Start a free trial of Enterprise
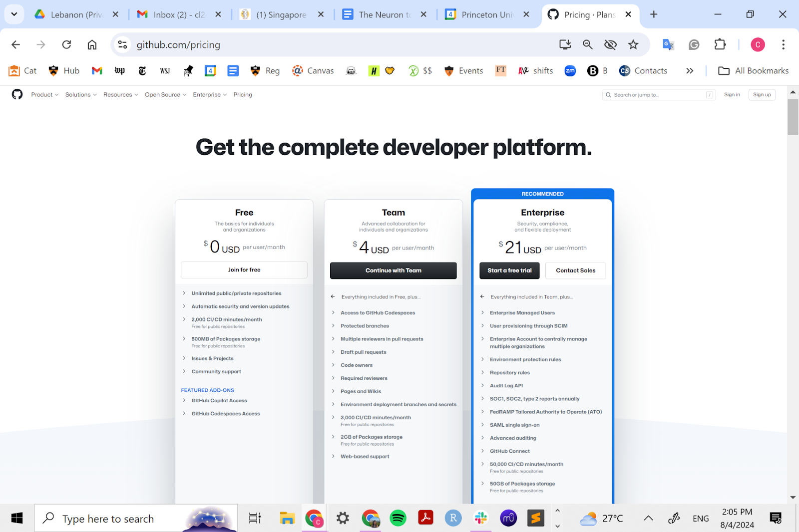The width and height of the screenshot is (799, 532). pyautogui.click(x=510, y=270)
